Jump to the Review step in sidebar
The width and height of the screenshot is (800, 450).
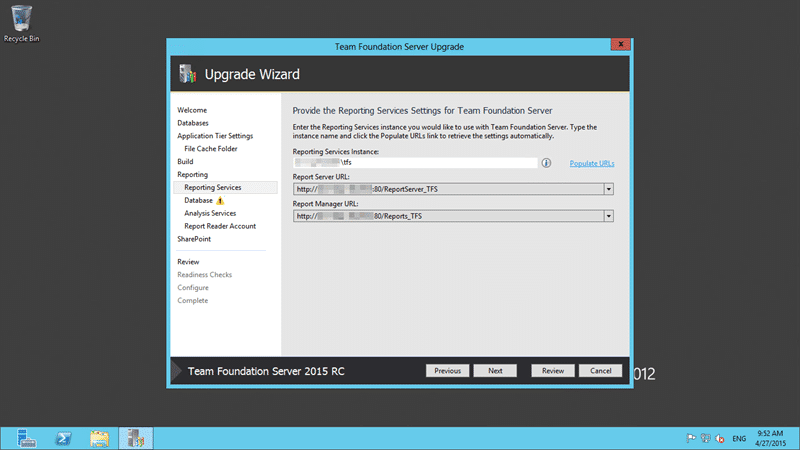coord(188,262)
